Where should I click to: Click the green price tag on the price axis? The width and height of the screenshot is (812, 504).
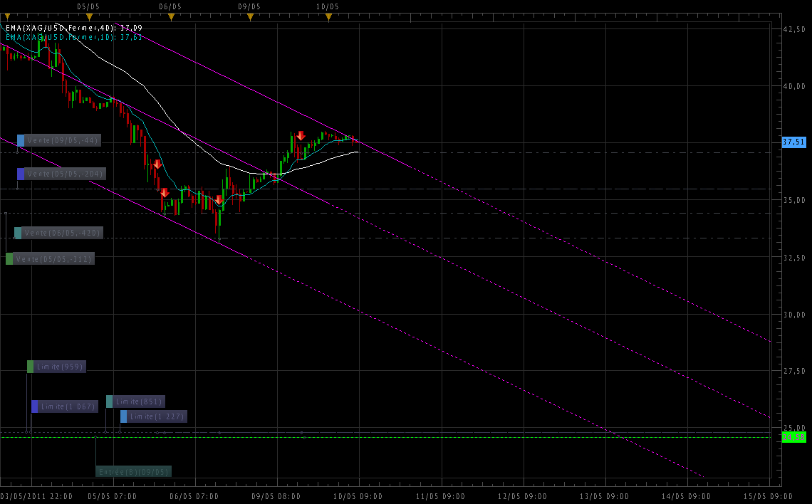click(x=793, y=437)
